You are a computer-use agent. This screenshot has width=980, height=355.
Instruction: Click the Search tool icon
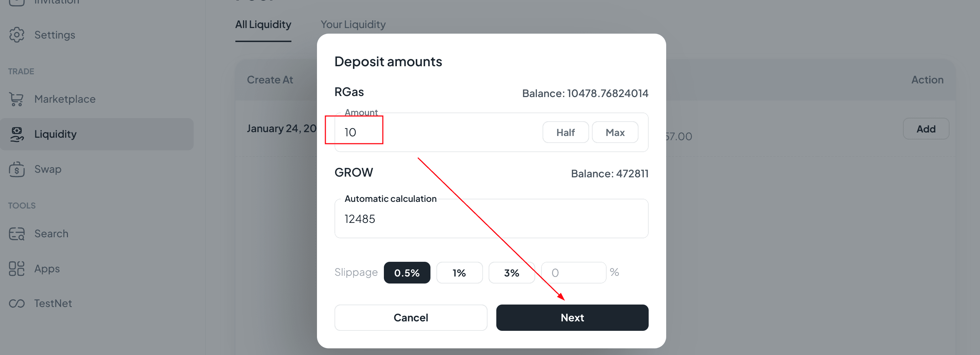pos(16,234)
